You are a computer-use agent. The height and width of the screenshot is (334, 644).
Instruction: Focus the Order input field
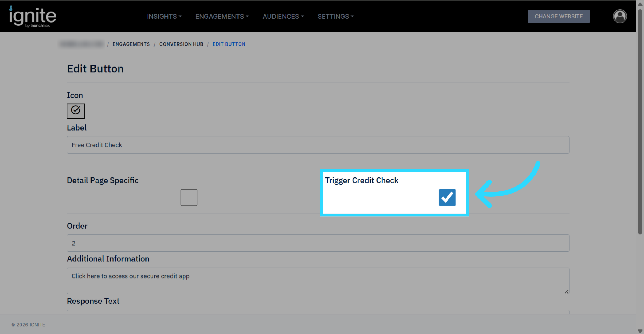pos(318,243)
